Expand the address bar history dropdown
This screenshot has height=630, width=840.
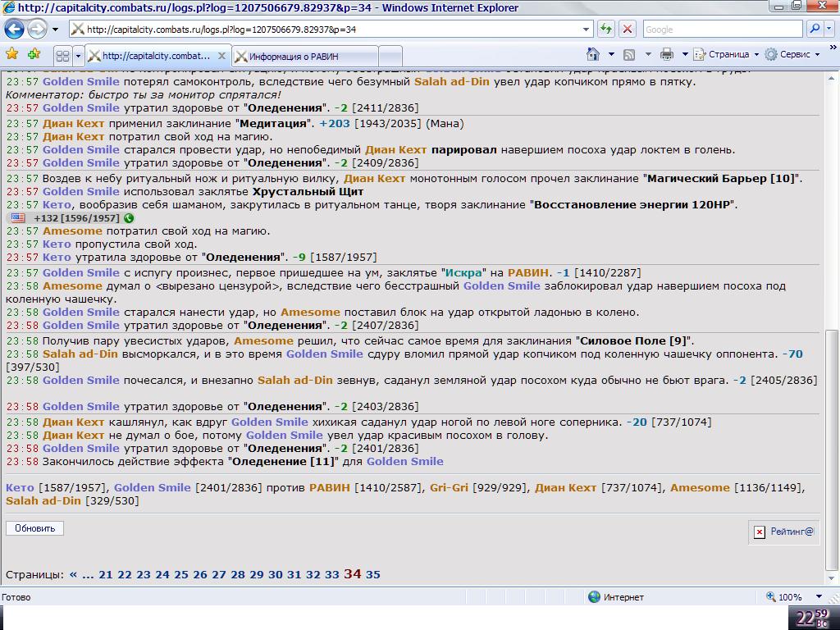587,30
